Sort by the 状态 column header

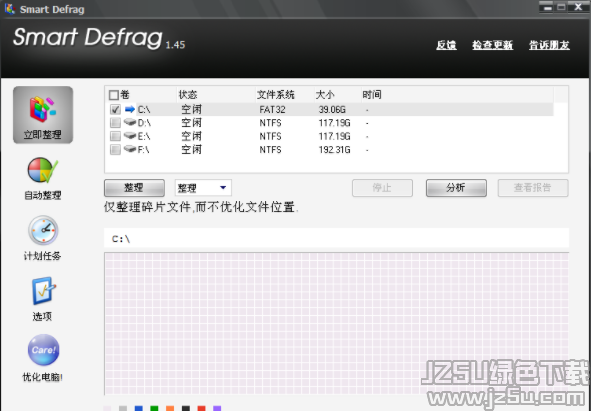click(x=188, y=95)
